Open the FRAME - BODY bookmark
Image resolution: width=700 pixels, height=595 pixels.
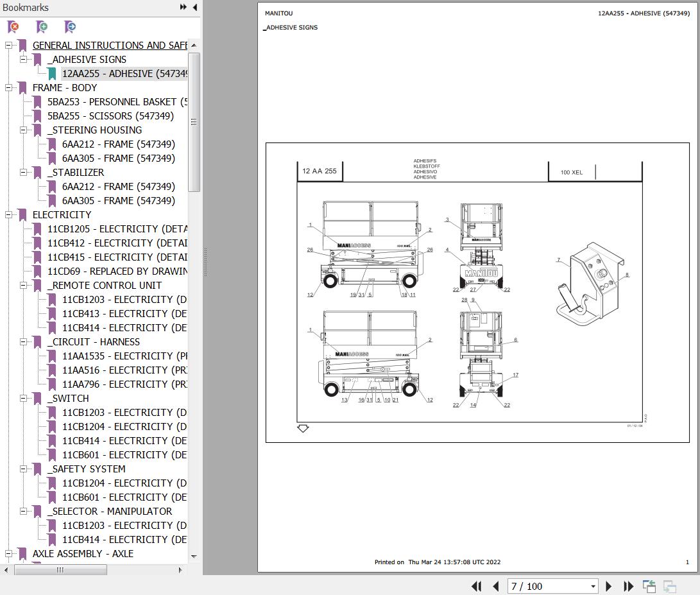[x=65, y=87]
